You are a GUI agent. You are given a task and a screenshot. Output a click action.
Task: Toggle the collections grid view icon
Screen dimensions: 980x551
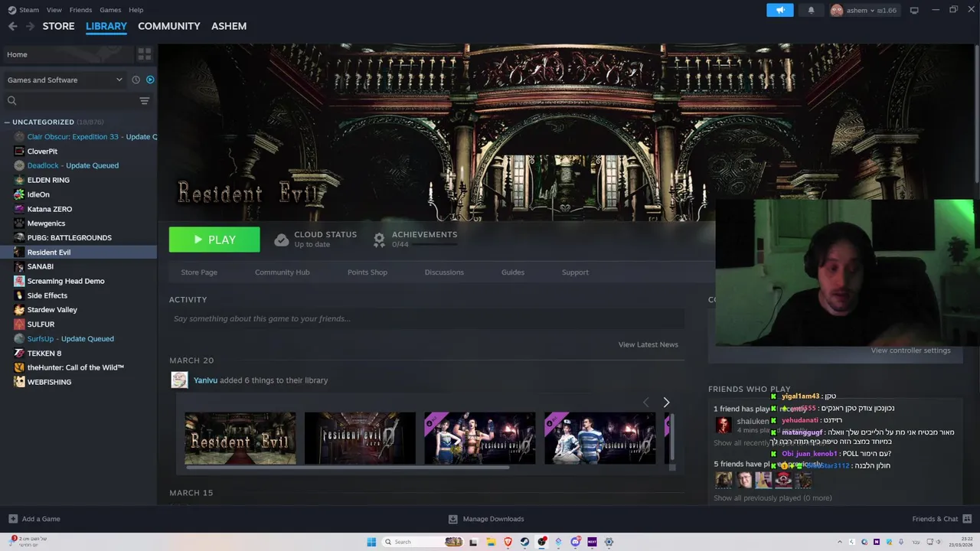[x=144, y=54]
